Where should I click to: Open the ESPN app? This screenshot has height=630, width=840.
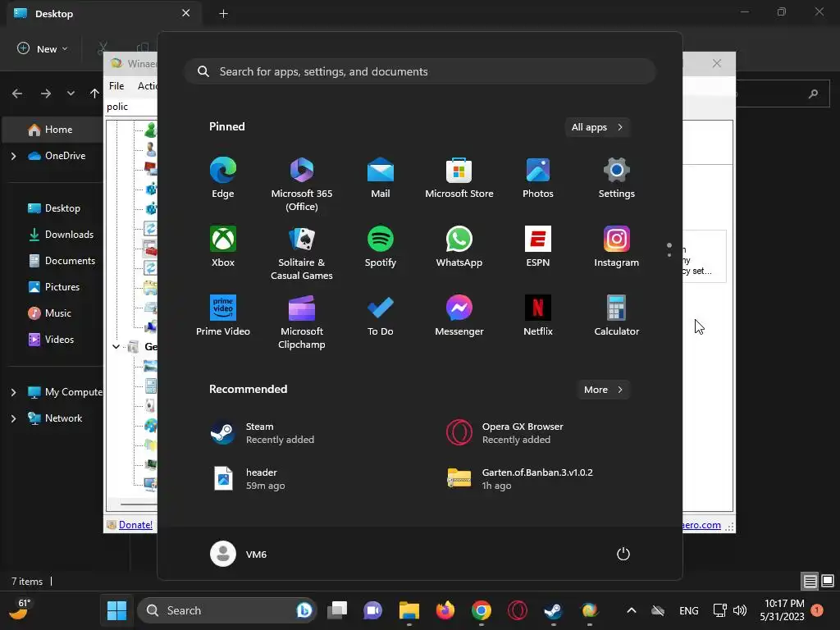[x=538, y=246]
